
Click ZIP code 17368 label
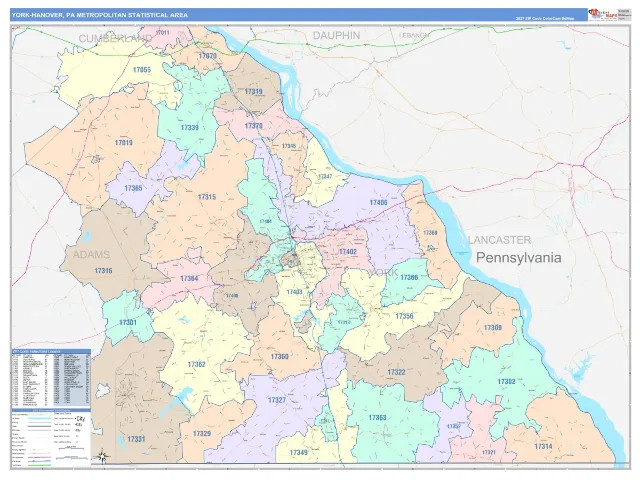430,233
